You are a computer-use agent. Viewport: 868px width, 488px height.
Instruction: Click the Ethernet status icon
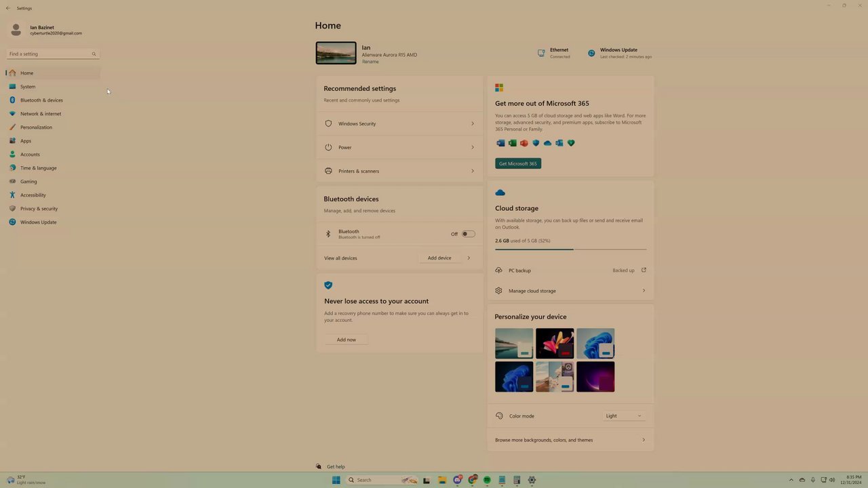pyautogui.click(x=541, y=53)
